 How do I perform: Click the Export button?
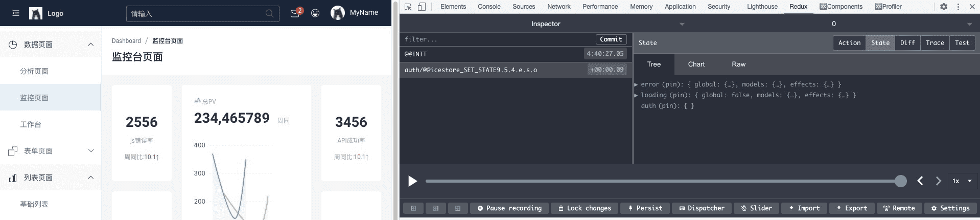[852, 208]
